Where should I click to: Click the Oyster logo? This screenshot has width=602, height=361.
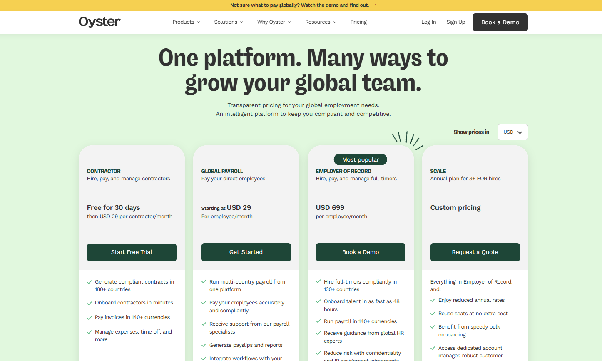(99, 22)
